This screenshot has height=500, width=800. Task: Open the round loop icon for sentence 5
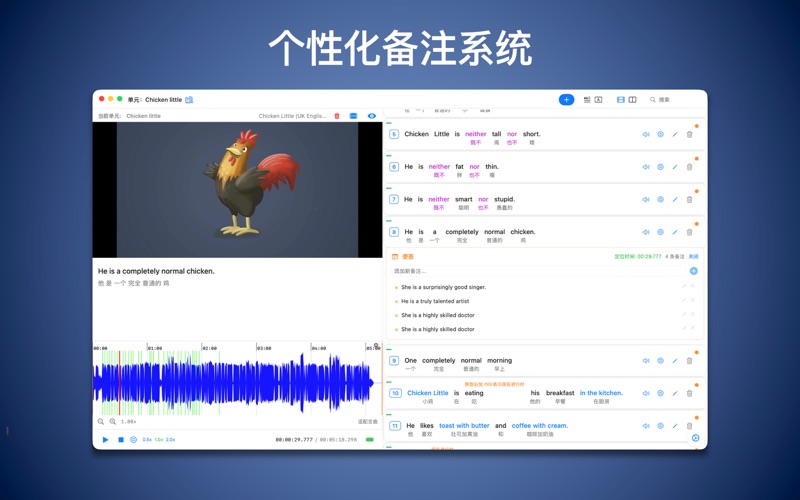(660, 134)
